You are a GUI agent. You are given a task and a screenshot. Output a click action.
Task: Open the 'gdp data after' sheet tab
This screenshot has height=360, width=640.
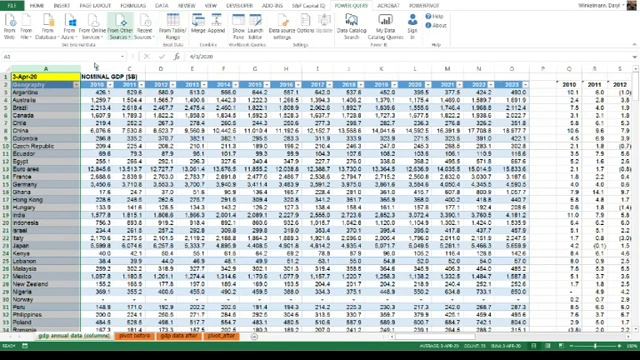pyautogui.click(x=179, y=336)
